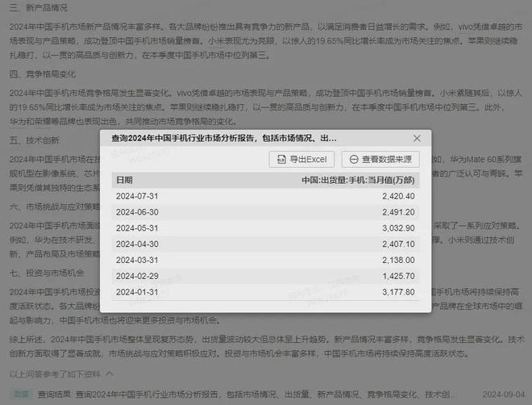
Task: Click the ellipsis icon beside 查看数据来源
Action: pyautogui.click(x=354, y=159)
